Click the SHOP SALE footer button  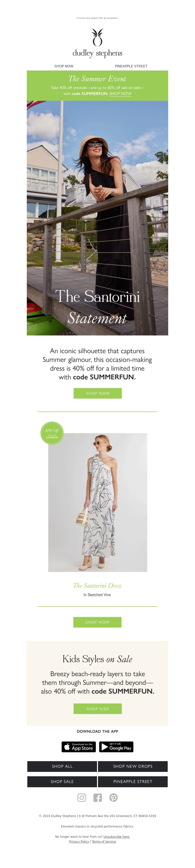(62, 781)
